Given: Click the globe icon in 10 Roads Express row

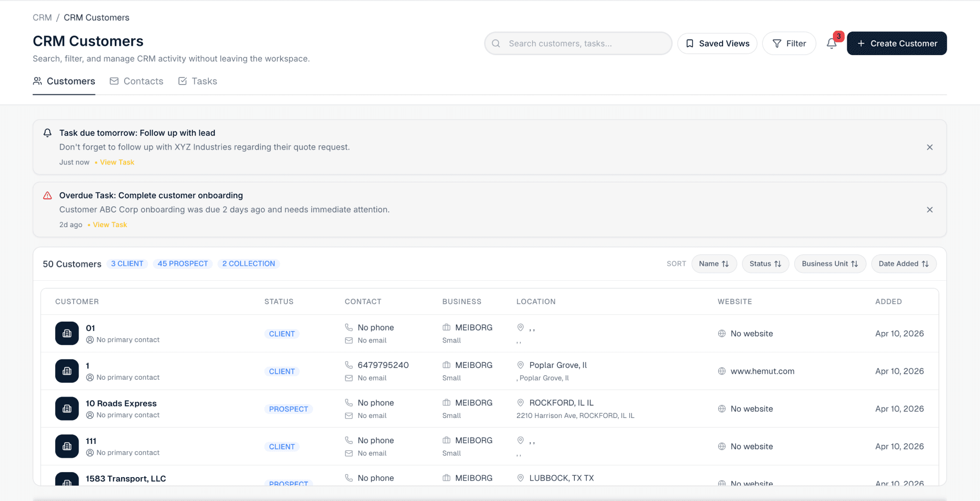Looking at the screenshot, I should [722, 409].
